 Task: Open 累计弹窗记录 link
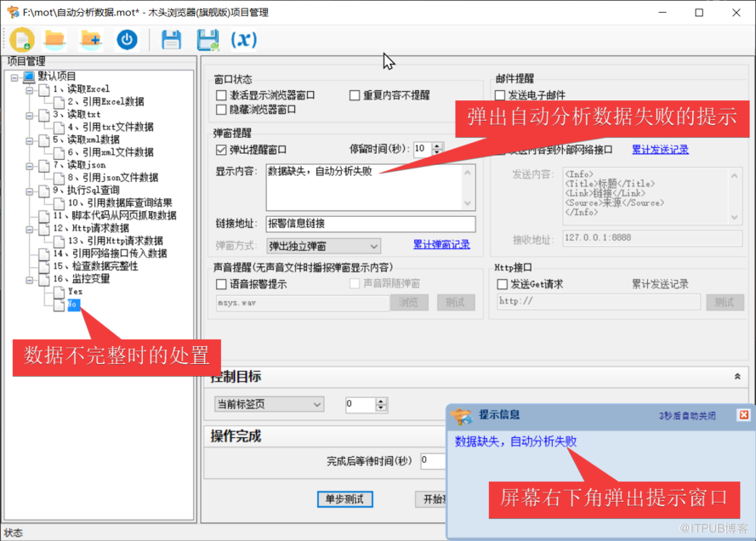coord(441,244)
